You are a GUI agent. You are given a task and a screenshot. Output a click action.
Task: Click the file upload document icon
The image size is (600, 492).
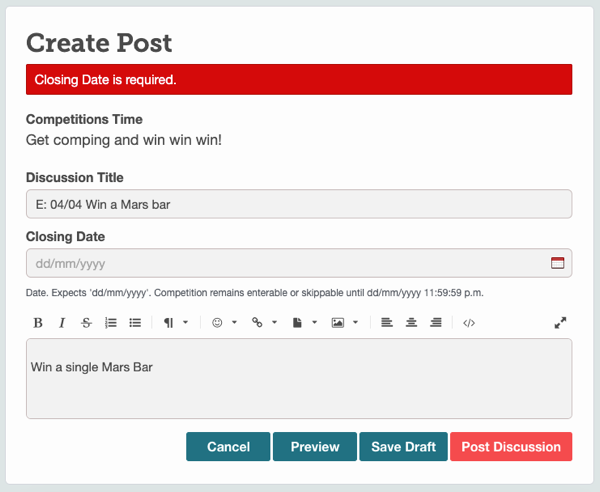(x=297, y=323)
